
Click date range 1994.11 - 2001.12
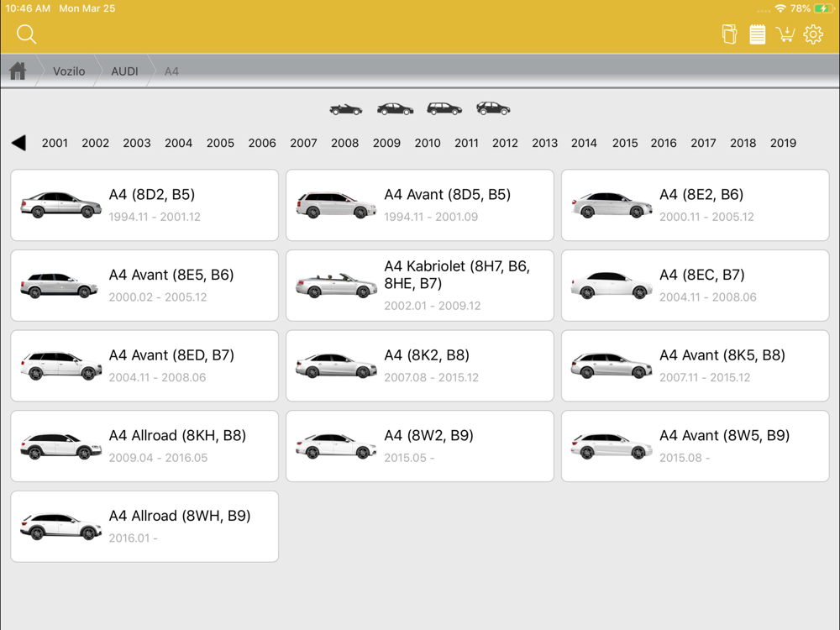[155, 217]
